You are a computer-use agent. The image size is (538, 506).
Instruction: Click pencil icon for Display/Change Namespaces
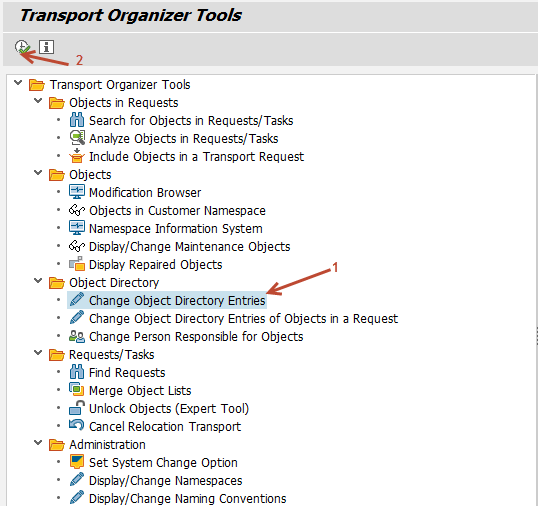pyautogui.click(x=77, y=480)
